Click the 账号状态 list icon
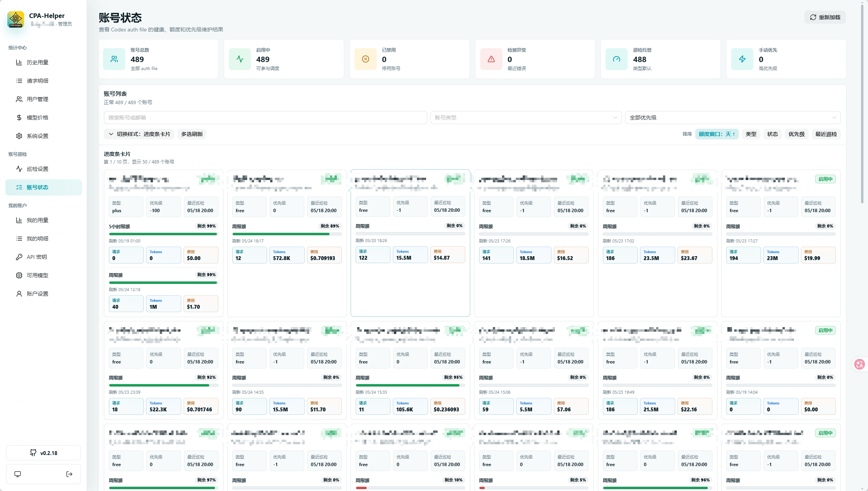 [x=19, y=187]
